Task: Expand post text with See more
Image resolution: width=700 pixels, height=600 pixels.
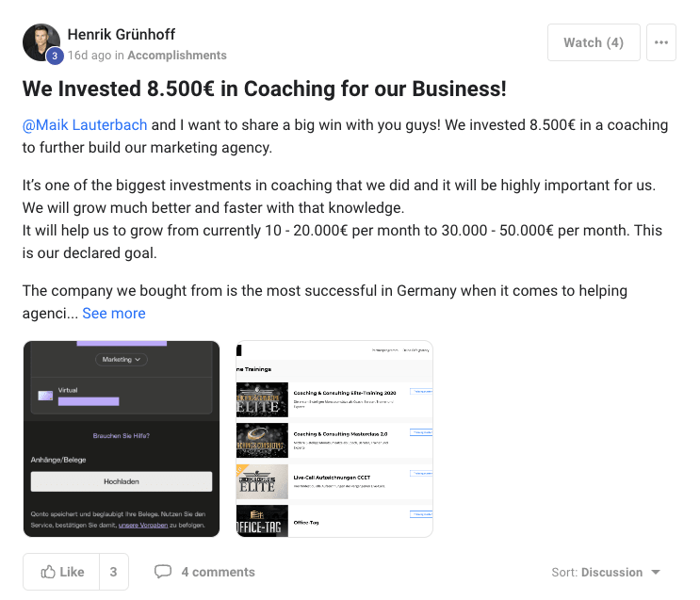Action: (114, 314)
